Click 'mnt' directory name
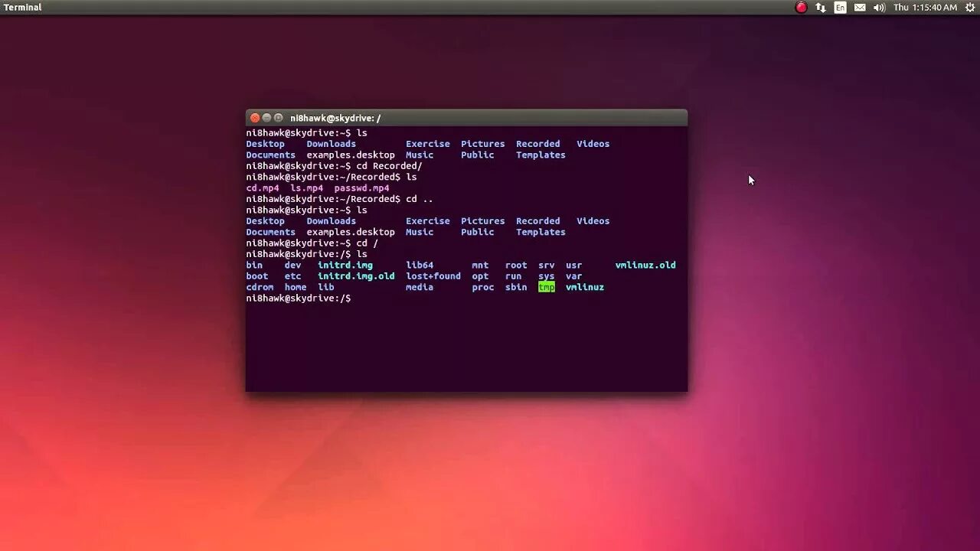 (x=480, y=266)
